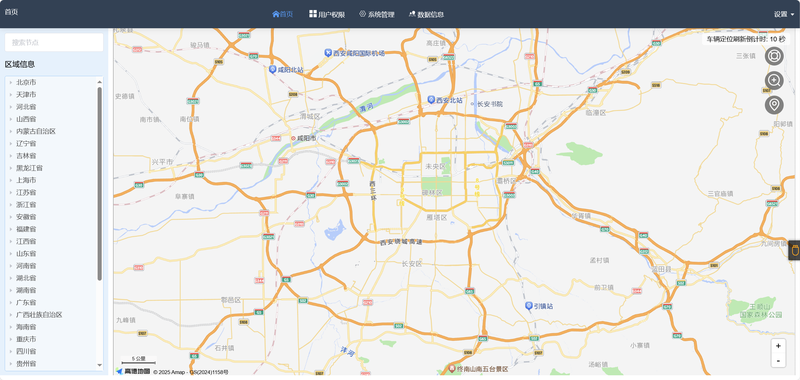Open the dark side tab with yellow icon
800x380 pixels.
pyautogui.click(x=794, y=250)
